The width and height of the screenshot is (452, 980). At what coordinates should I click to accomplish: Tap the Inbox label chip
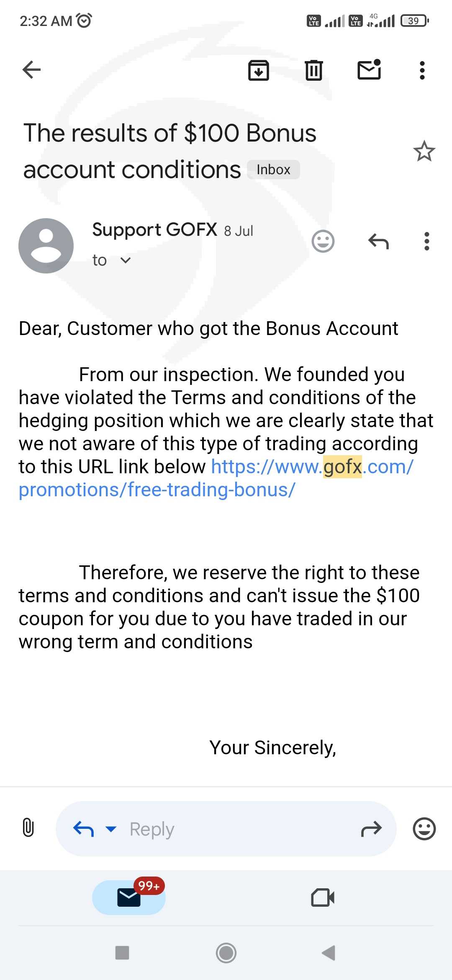273,170
